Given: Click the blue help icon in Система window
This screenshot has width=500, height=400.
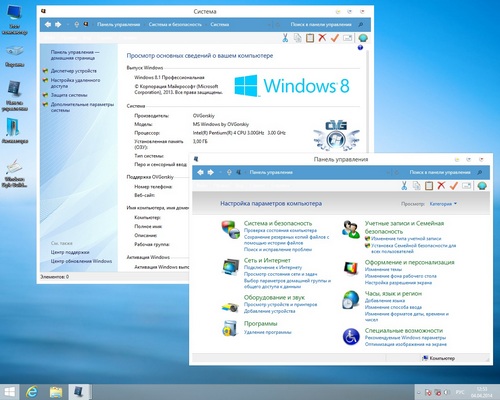Looking at the screenshot, I should pyautogui.click(x=360, y=48).
